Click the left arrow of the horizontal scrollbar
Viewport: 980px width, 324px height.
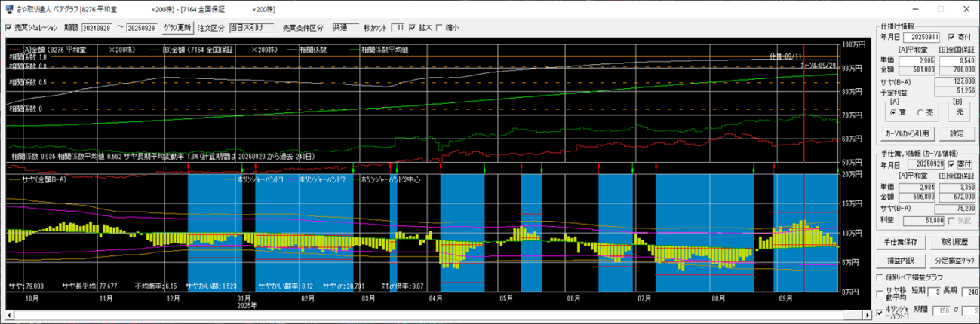[x=8, y=314]
